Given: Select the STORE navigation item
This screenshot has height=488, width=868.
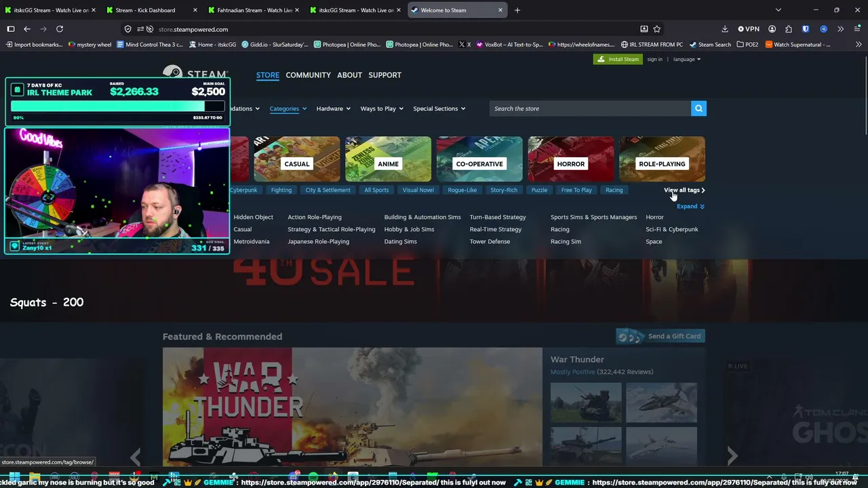Looking at the screenshot, I should point(268,75).
